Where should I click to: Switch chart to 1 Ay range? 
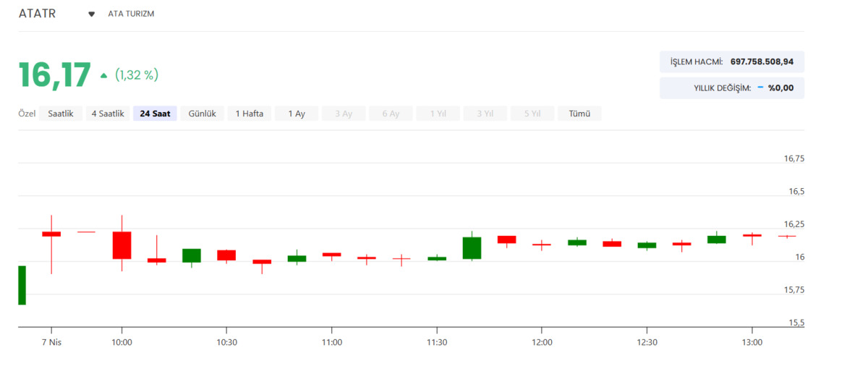[x=297, y=114]
